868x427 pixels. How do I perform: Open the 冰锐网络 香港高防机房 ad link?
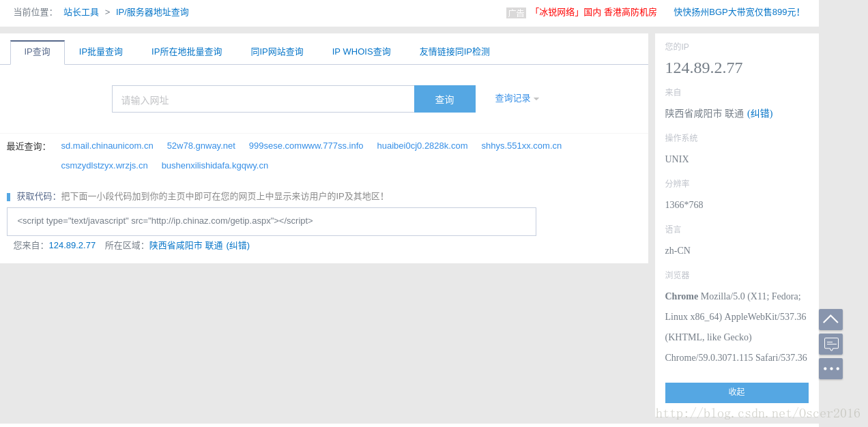[594, 12]
